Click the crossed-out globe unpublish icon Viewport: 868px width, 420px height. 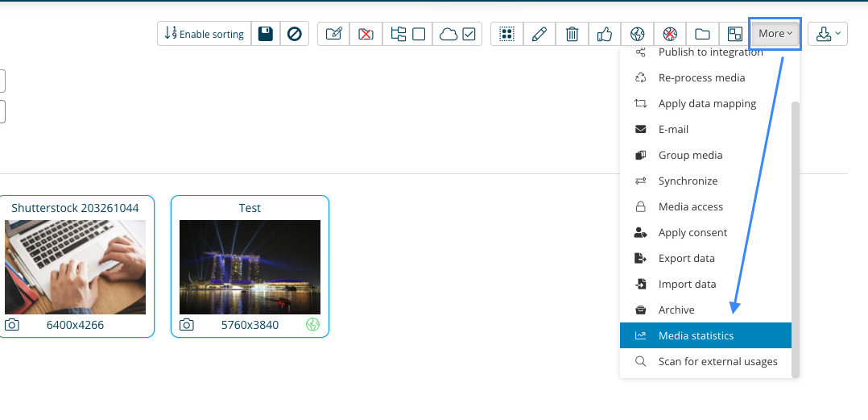(670, 34)
